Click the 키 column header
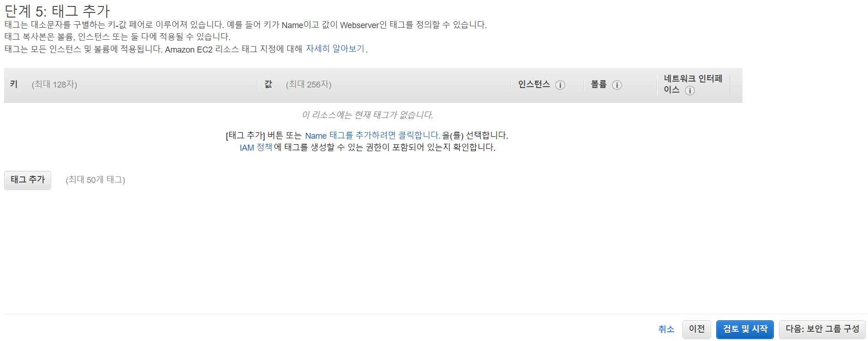Screen dimensions: 868x341 click(14, 84)
